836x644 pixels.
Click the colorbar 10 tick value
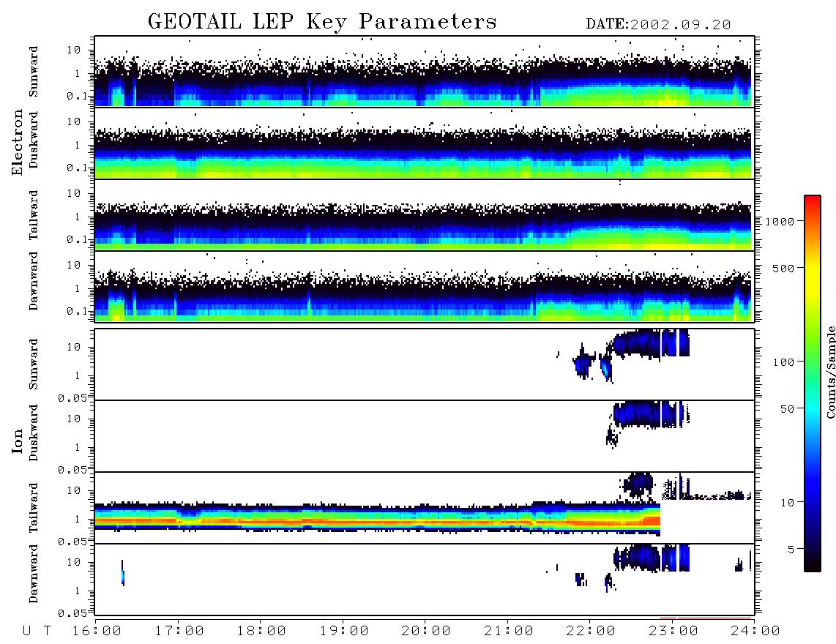point(787,502)
